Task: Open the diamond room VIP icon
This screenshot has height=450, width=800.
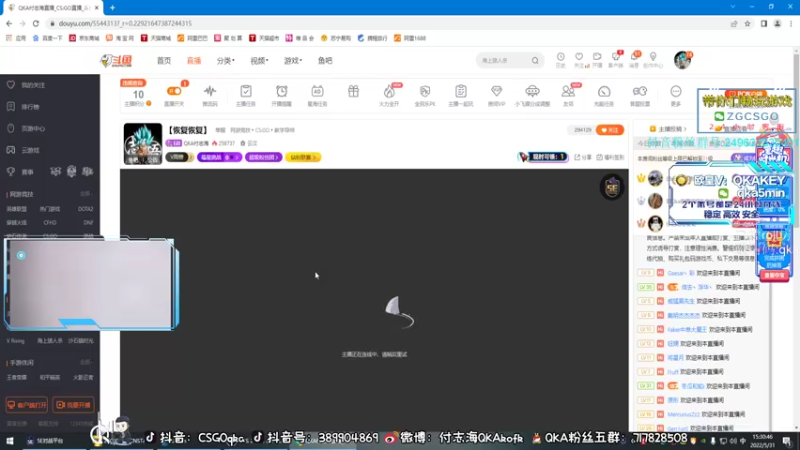Action: 496,91
